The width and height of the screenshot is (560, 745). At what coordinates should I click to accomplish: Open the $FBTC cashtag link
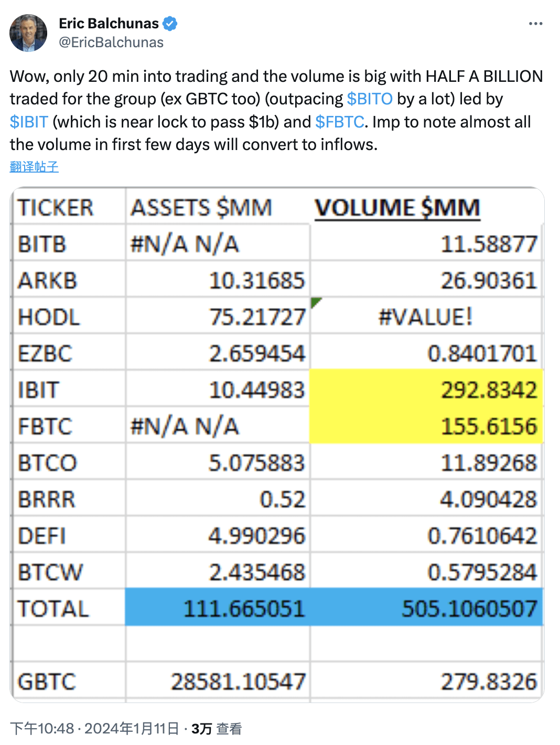339,121
